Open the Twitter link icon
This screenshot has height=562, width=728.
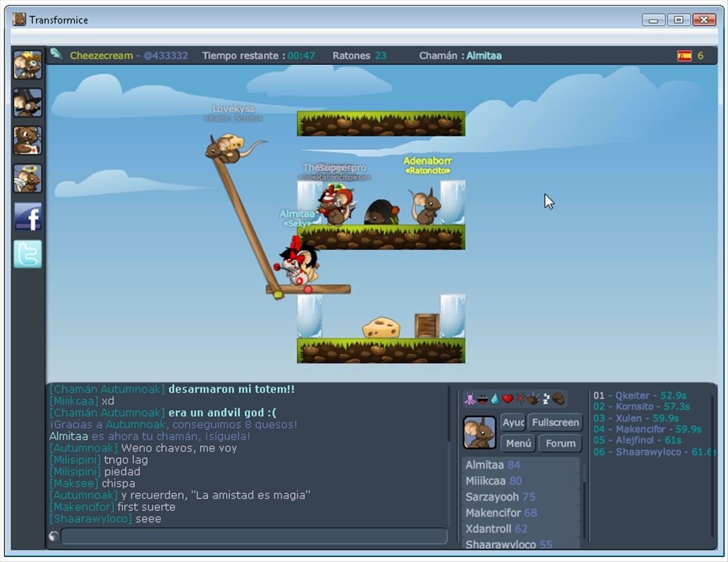click(28, 255)
